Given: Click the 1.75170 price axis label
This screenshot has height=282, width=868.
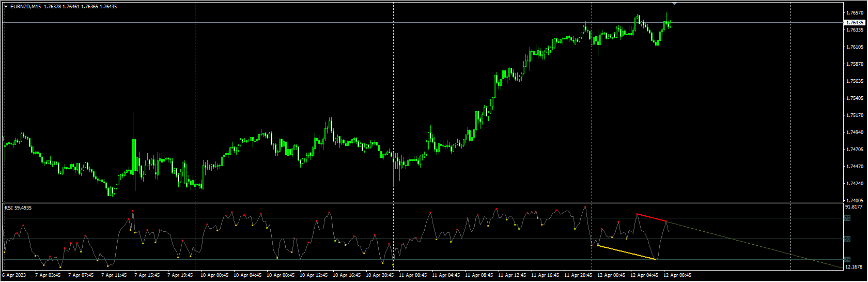Looking at the screenshot, I should click(855, 115).
